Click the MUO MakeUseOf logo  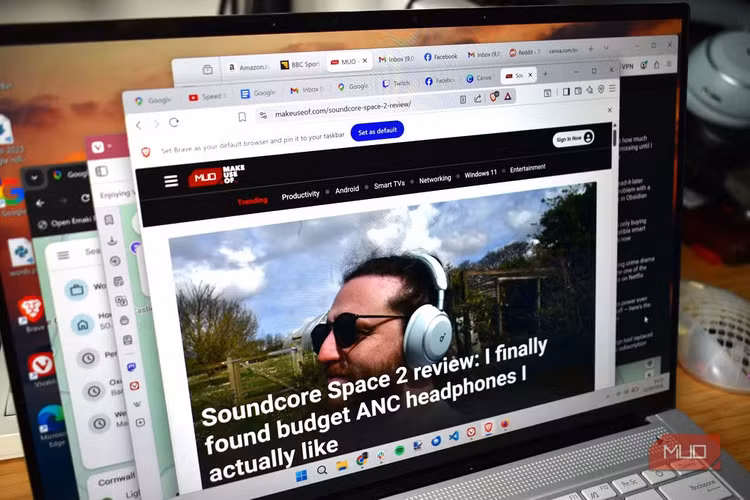pyautogui.click(x=217, y=176)
